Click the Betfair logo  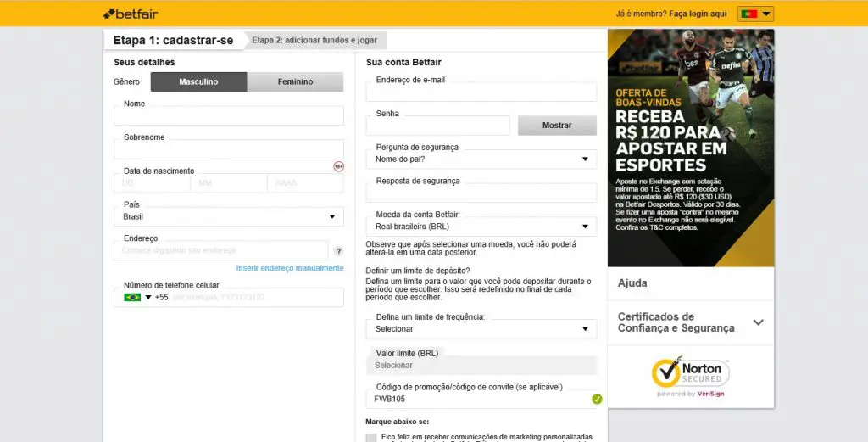click(x=131, y=14)
